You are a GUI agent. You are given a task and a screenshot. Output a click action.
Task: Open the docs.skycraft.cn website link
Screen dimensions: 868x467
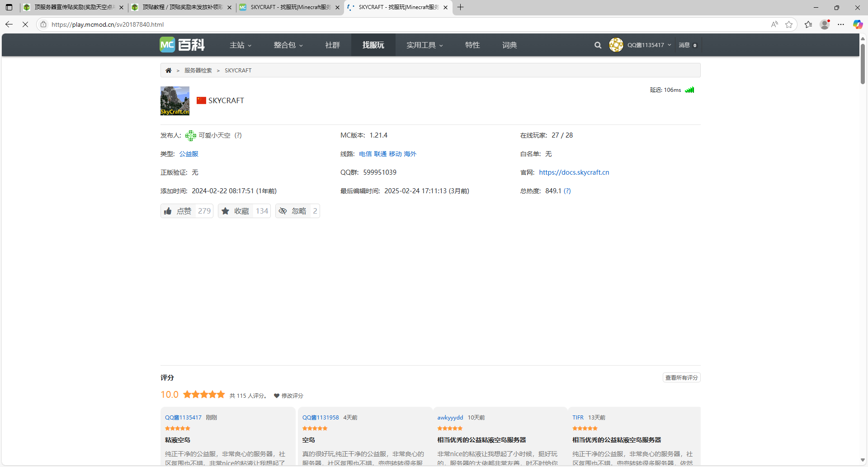pyautogui.click(x=574, y=172)
